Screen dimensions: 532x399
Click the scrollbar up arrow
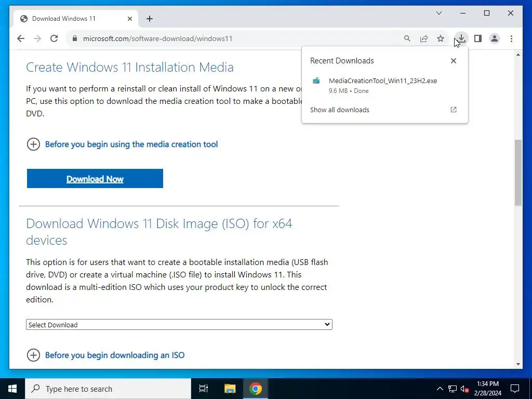(518, 54)
